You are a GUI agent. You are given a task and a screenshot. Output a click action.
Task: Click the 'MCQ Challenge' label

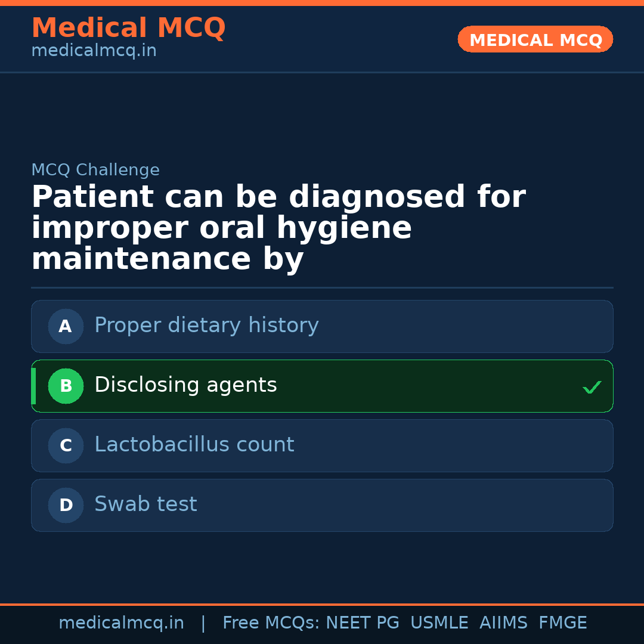pyautogui.click(x=95, y=171)
